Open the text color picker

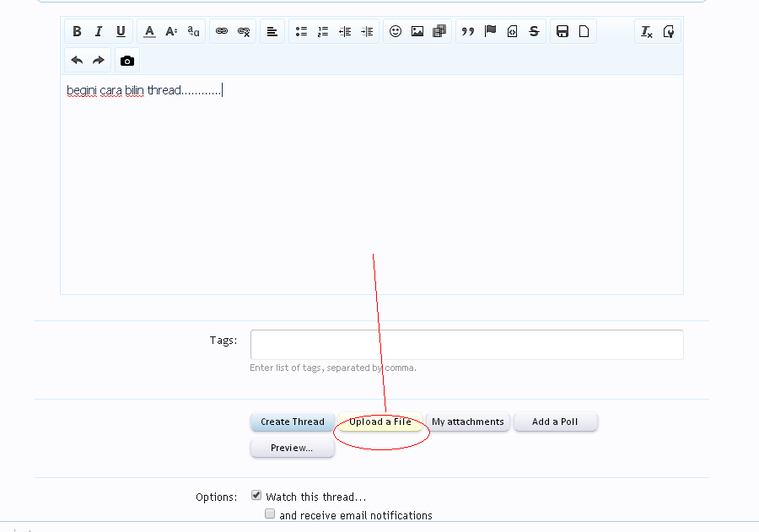click(149, 31)
